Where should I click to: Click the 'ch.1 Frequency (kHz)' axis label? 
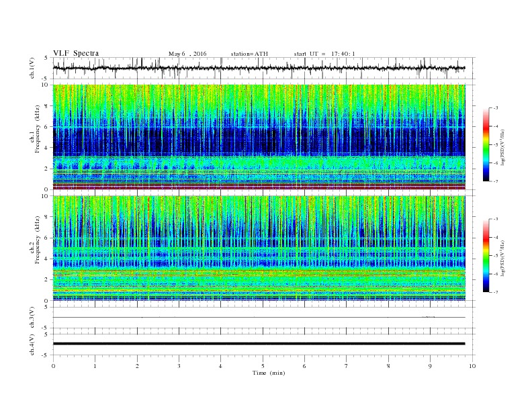[35, 129]
